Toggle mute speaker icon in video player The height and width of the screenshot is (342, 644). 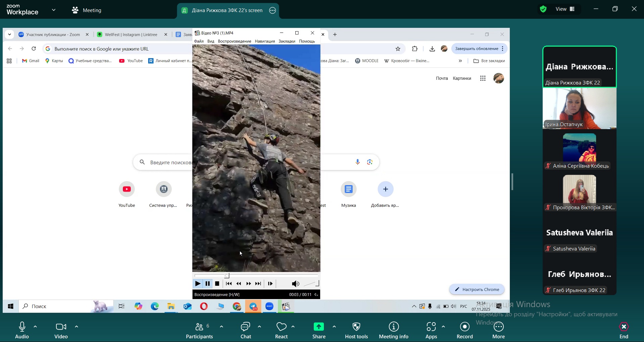click(x=295, y=284)
